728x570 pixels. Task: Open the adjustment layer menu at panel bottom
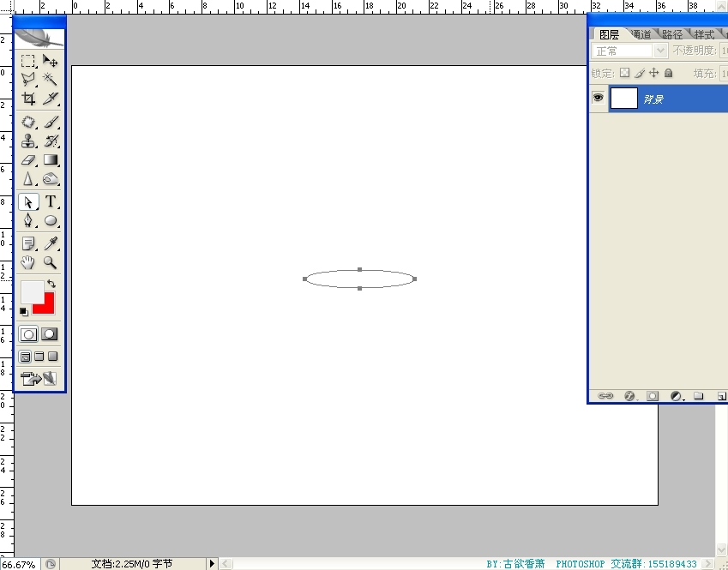(x=676, y=396)
